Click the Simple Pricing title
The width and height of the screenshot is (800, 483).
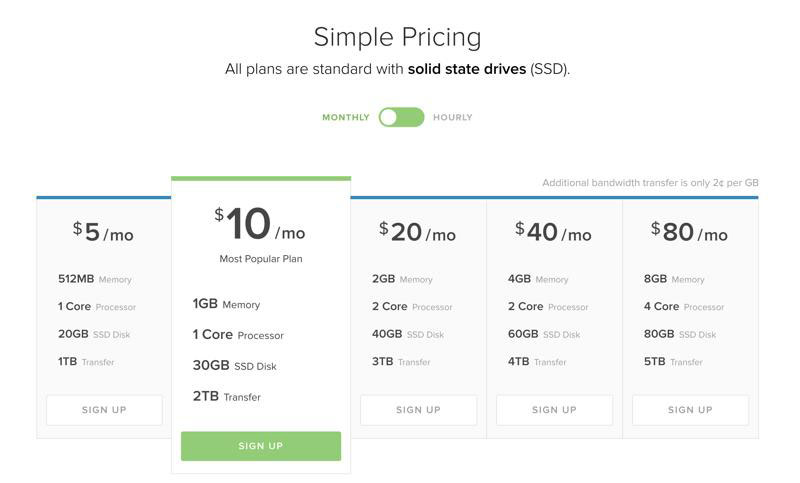[397, 37]
